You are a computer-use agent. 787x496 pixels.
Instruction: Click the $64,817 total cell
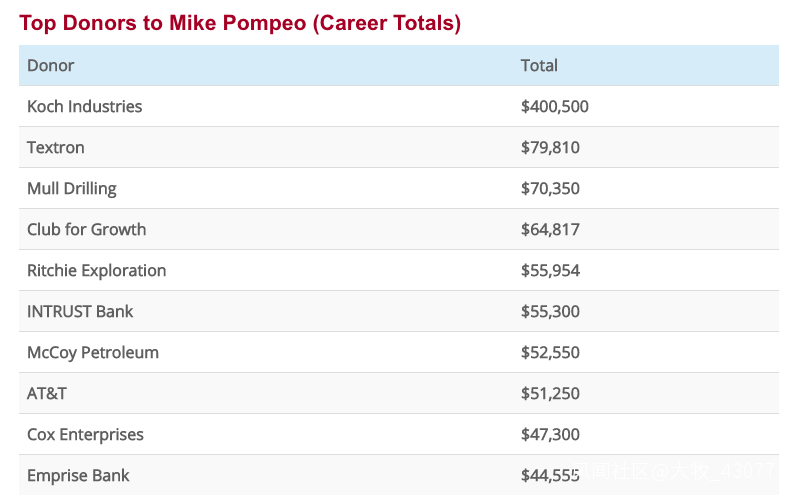[550, 230]
